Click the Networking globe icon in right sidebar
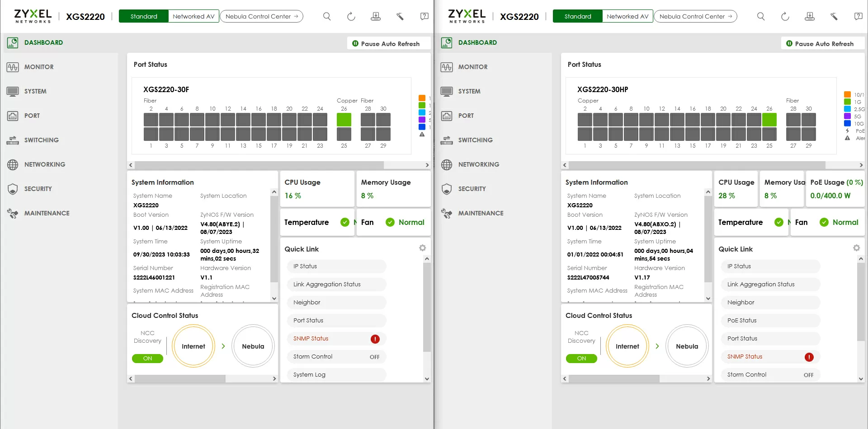The width and height of the screenshot is (868, 429). [x=447, y=165]
